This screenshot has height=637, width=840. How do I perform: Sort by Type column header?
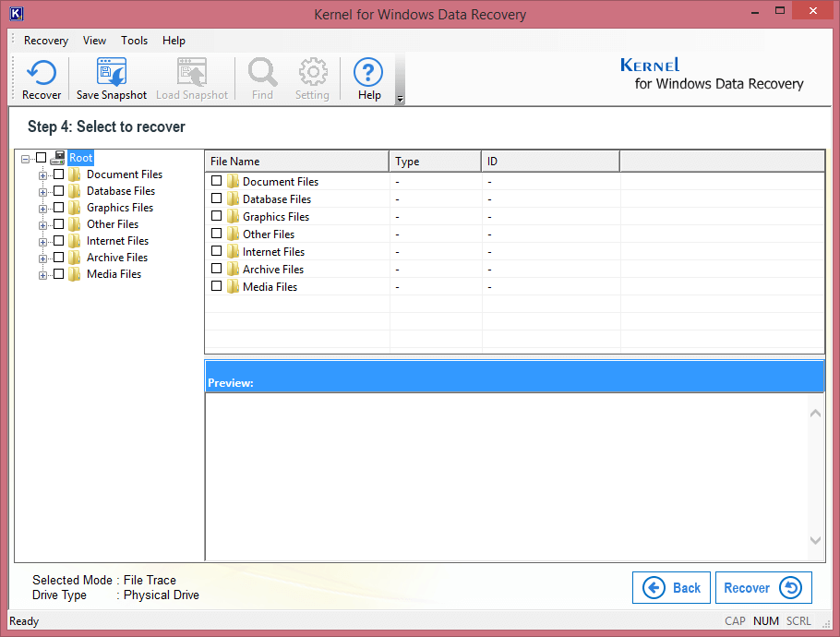click(435, 162)
